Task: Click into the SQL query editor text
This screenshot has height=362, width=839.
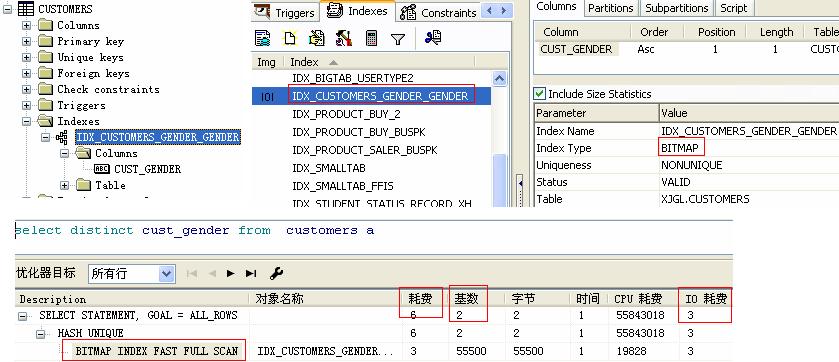Action: 194,230
